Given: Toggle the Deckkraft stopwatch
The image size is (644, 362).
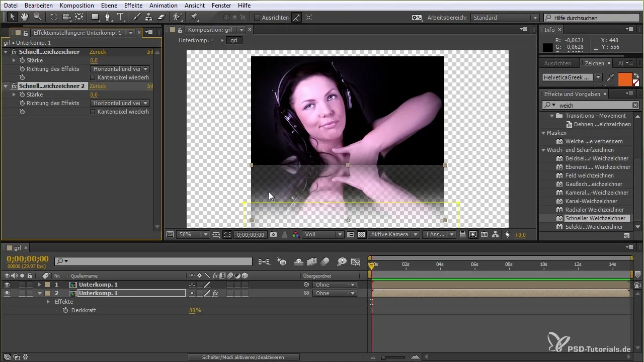Looking at the screenshot, I should [65, 311].
